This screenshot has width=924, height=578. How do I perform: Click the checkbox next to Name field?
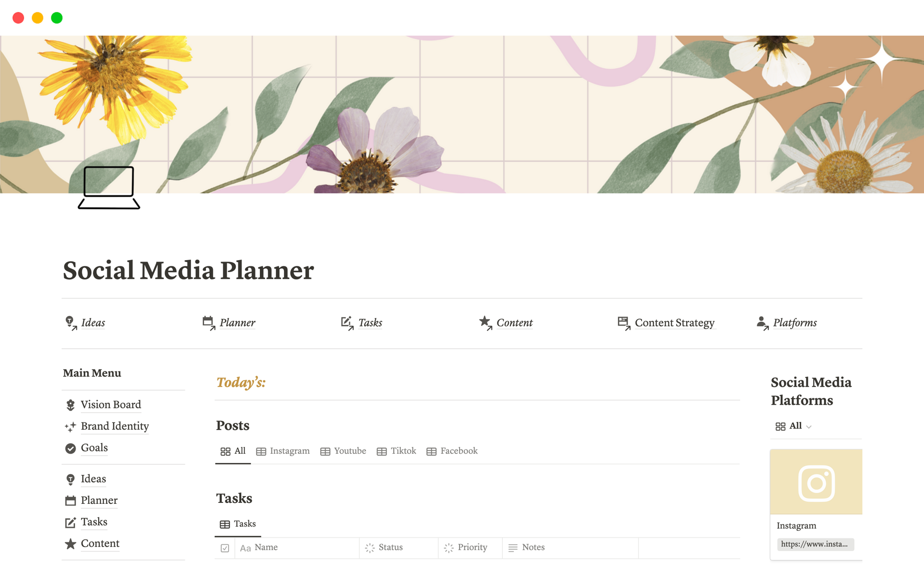[x=226, y=546]
